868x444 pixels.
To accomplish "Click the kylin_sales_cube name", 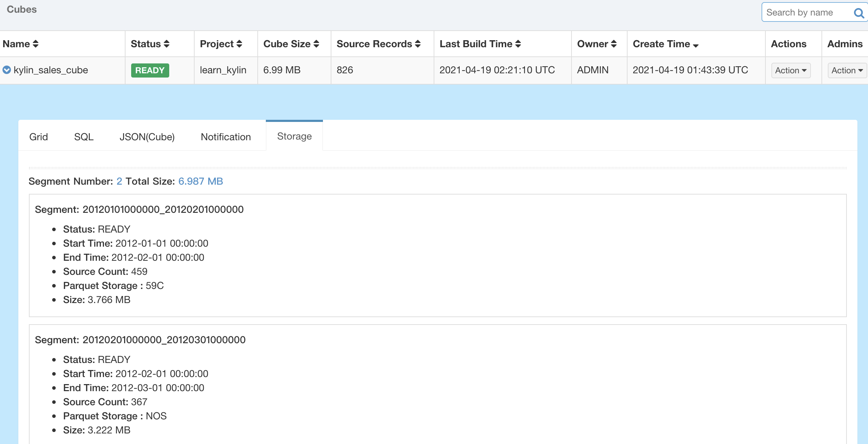I will pyautogui.click(x=51, y=70).
